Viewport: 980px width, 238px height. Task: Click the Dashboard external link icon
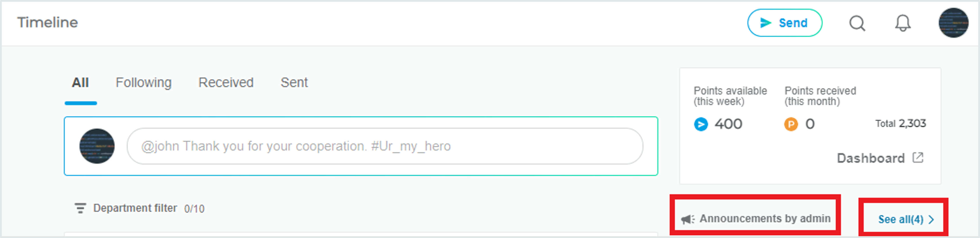coord(918,158)
